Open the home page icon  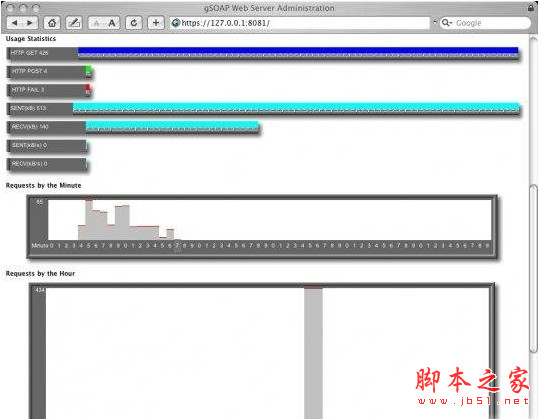(52, 23)
